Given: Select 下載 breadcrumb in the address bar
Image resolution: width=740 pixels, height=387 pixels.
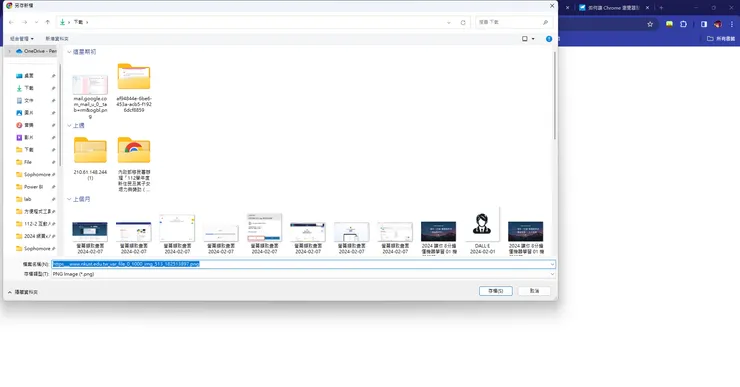Looking at the screenshot, I should [78, 22].
